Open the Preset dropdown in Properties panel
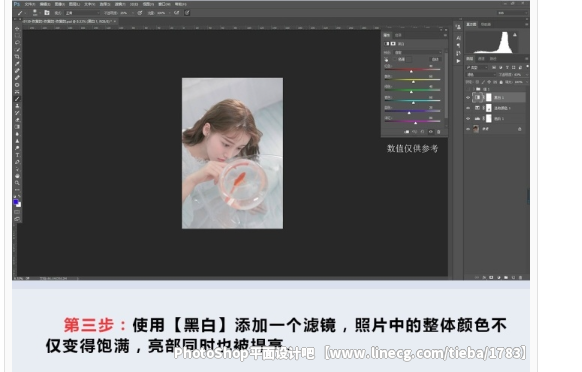This screenshot has width=582, height=372. pos(418,52)
